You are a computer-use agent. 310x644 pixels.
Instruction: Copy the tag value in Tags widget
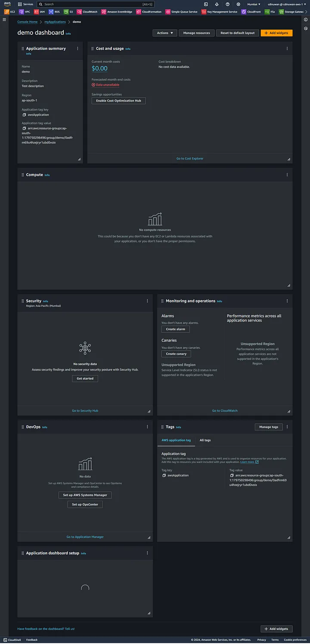[x=232, y=475]
